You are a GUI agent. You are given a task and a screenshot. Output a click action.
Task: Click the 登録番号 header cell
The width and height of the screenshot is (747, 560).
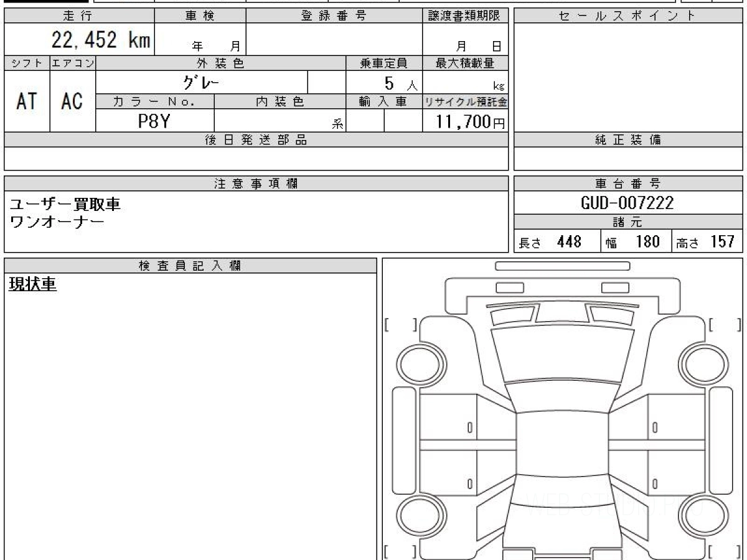point(334,16)
